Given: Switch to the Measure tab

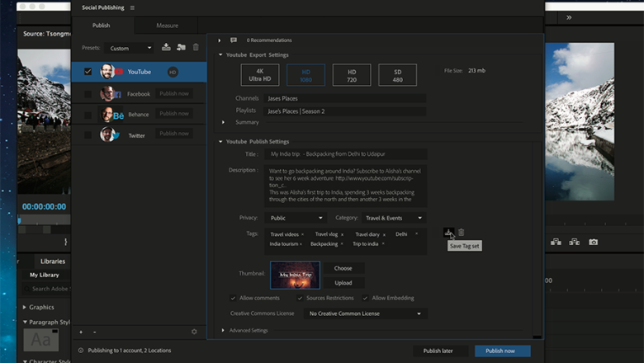Looking at the screenshot, I should 167,26.
